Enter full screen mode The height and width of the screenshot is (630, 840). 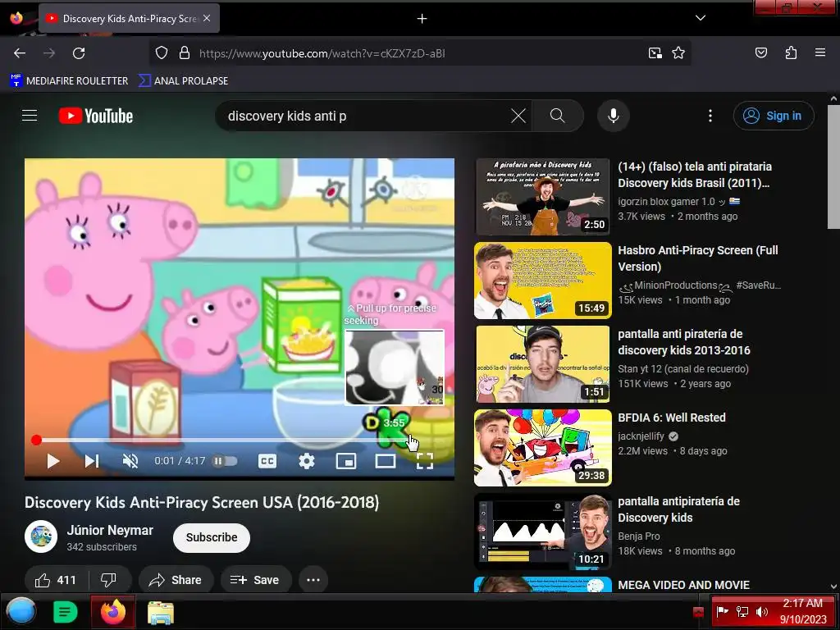pos(425,461)
